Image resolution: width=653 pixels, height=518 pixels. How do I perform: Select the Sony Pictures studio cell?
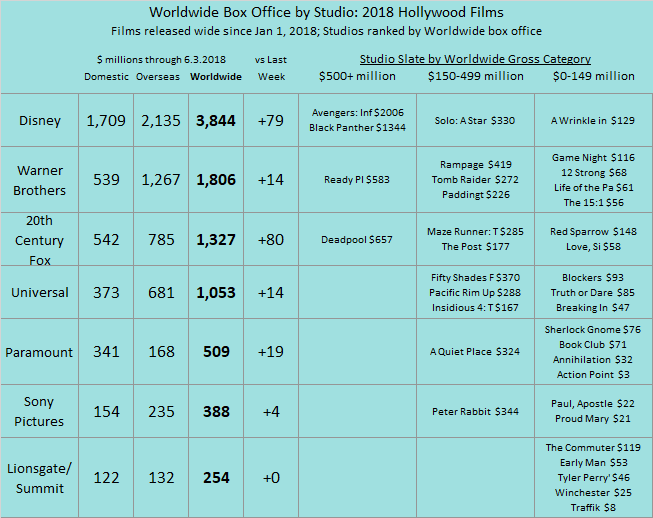pos(40,411)
